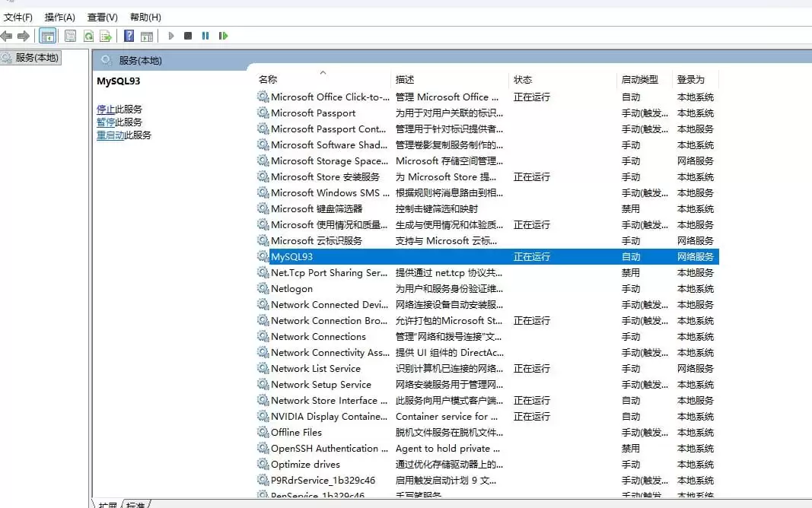Select Network Connection Broker service name

tap(329, 320)
